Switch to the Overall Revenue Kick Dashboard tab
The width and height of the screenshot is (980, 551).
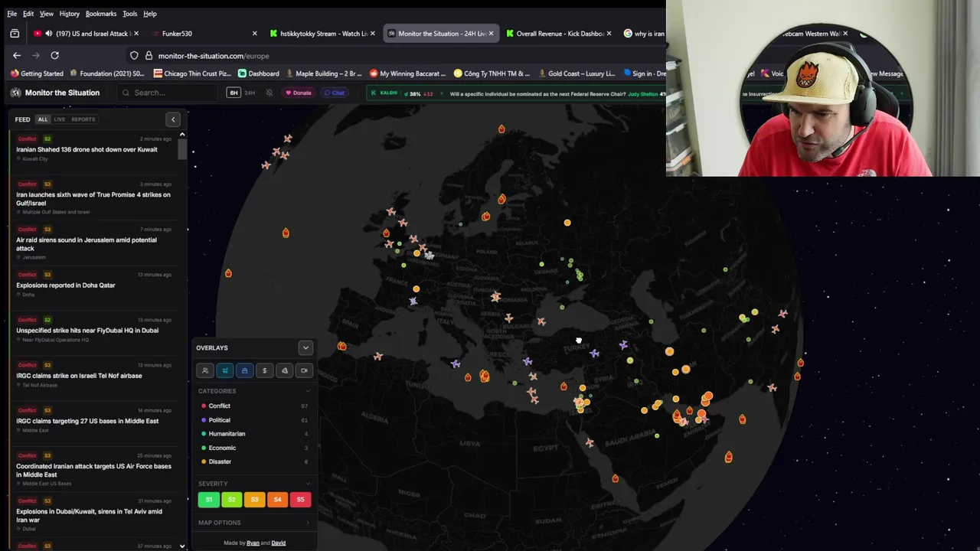pyautogui.click(x=557, y=34)
